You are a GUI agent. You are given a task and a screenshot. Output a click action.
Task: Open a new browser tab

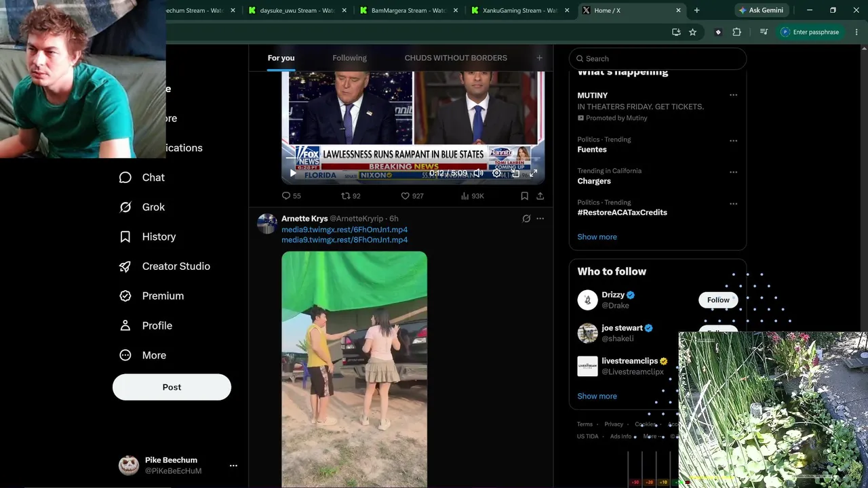(696, 10)
